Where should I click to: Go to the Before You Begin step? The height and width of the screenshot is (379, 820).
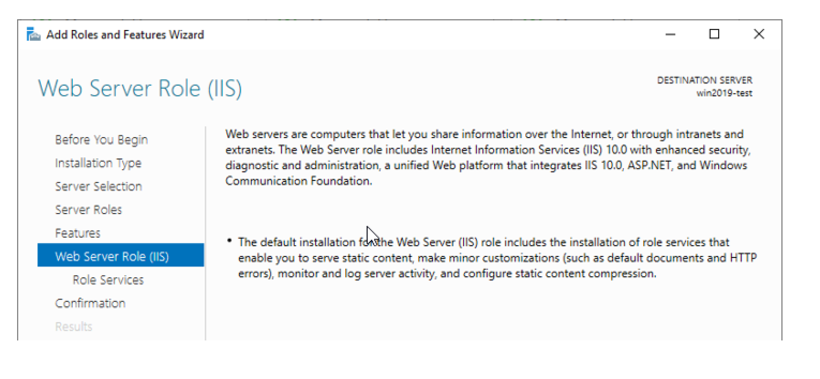pos(101,140)
